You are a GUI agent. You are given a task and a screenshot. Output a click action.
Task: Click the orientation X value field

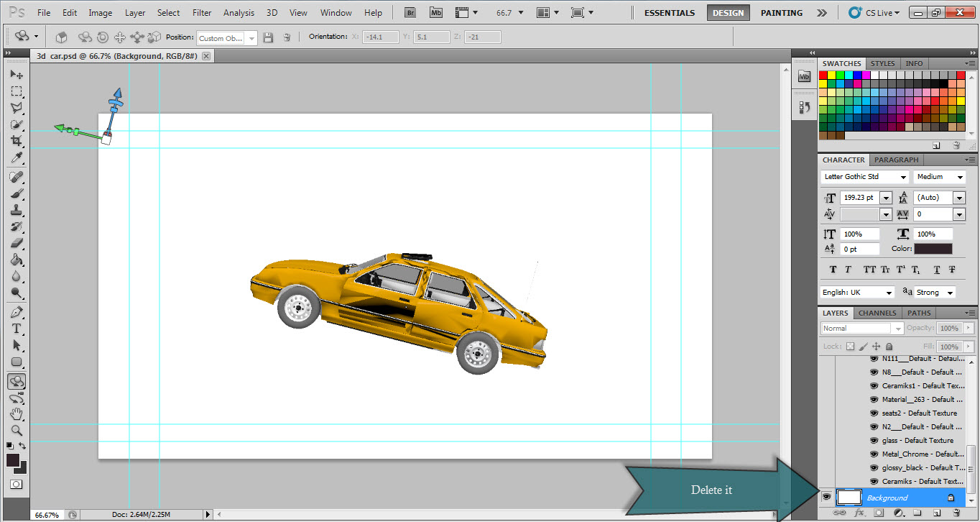coord(380,37)
